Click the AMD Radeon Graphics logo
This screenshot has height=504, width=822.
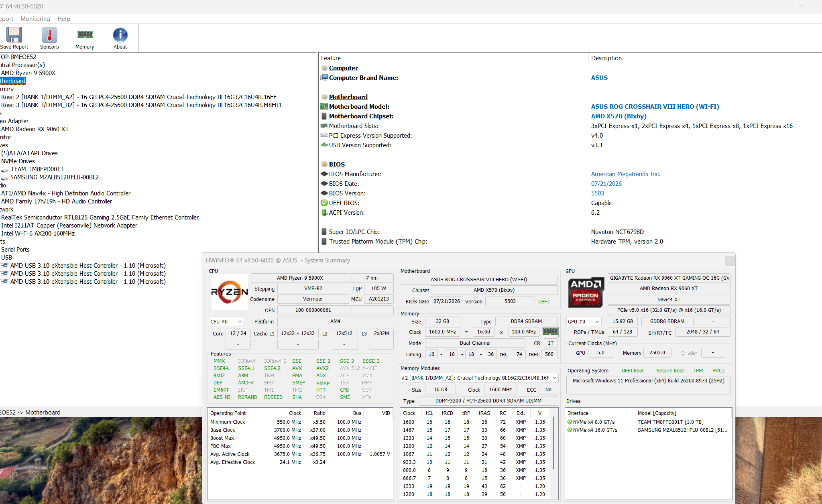[x=586, y=293]
